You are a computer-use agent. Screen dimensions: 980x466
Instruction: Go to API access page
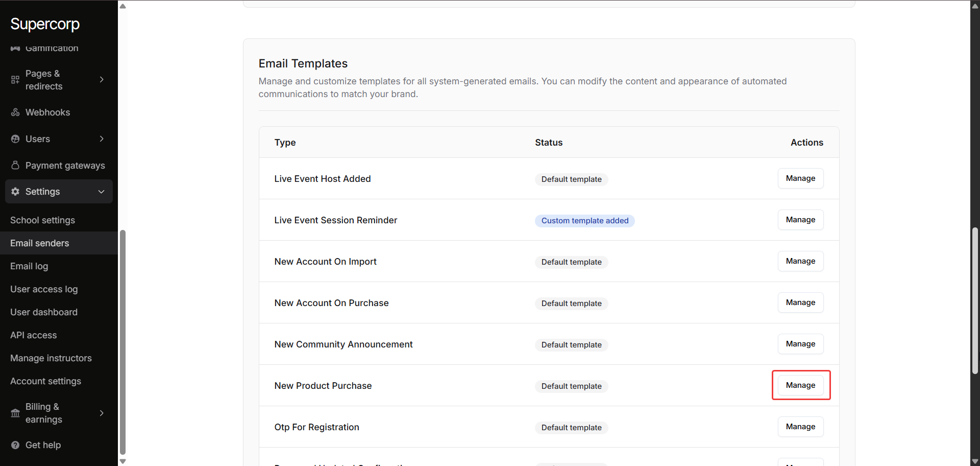[x=34, y=335]
